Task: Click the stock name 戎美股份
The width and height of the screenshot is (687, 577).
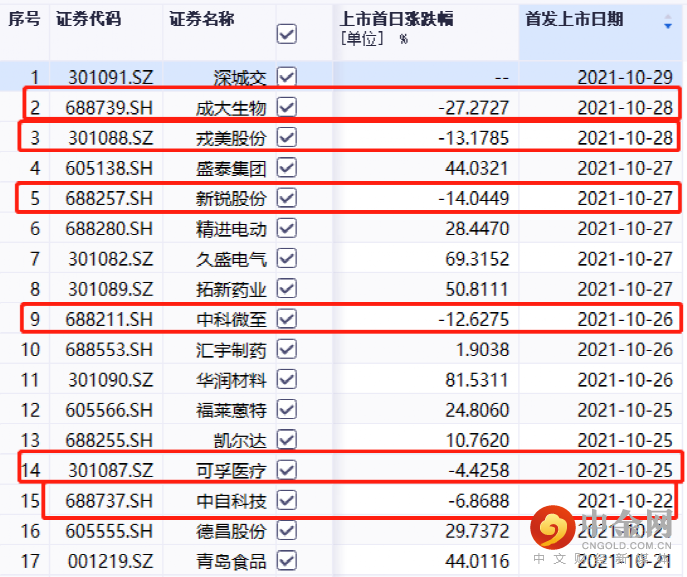Action: point(231,138)
